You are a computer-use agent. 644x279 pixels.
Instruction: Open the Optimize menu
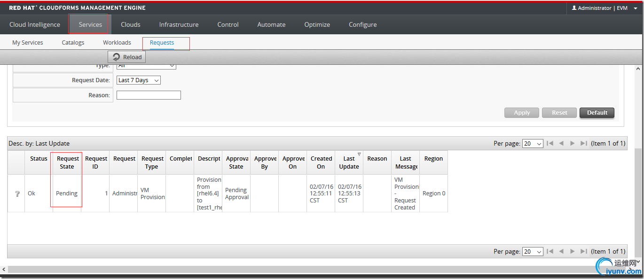[x=317, y=24]
